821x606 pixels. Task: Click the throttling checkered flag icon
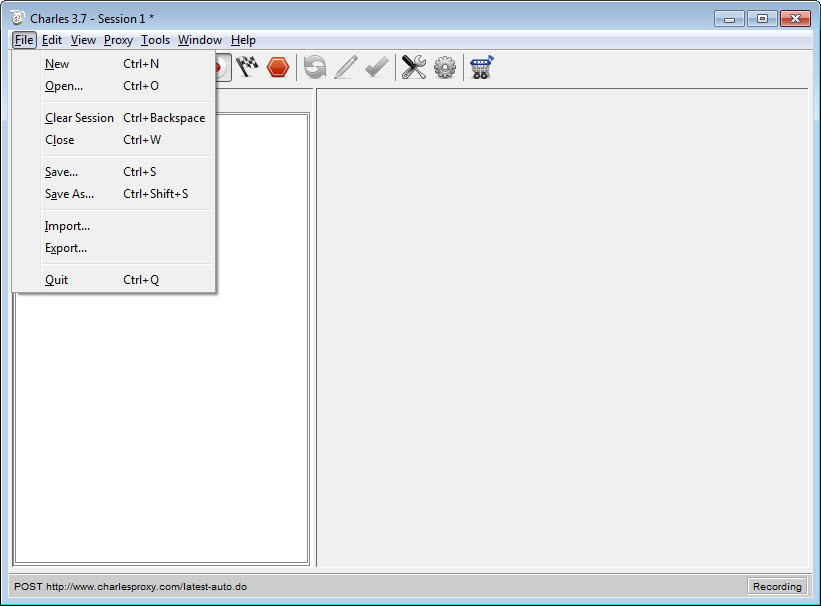point(247,67)
